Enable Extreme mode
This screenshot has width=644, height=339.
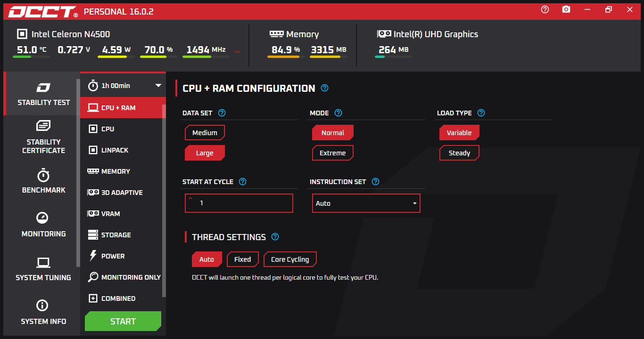tap(332, 153)
